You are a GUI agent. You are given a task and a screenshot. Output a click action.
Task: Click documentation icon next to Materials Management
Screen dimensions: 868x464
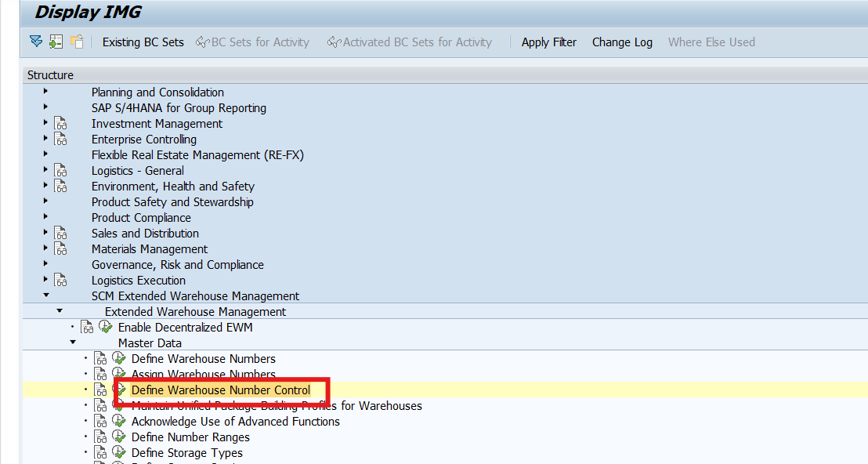[x=61, y=248]
